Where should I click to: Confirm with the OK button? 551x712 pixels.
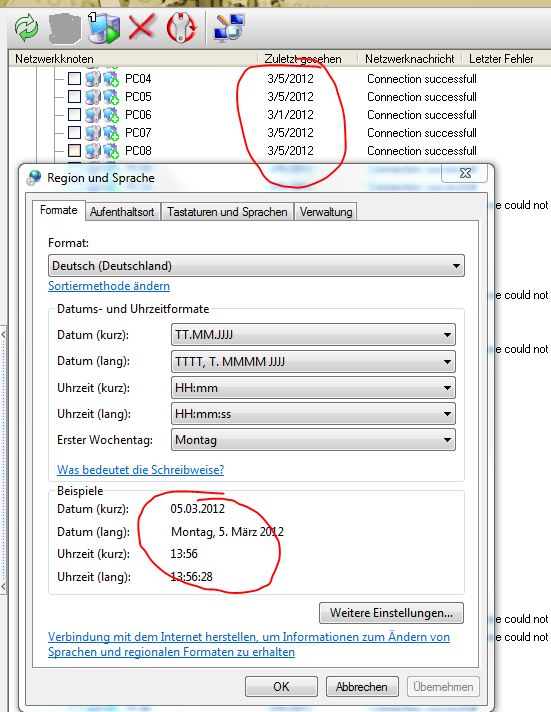(x=281, y=687)
